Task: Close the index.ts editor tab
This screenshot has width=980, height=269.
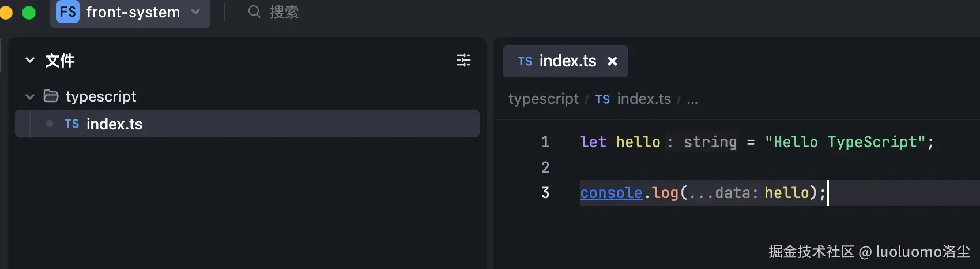Action: pos(612,61)
